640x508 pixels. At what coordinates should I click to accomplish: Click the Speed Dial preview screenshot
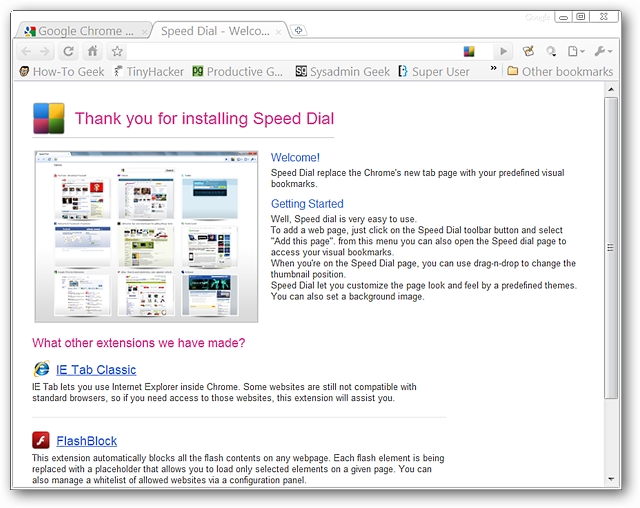(x=146, y=236)
